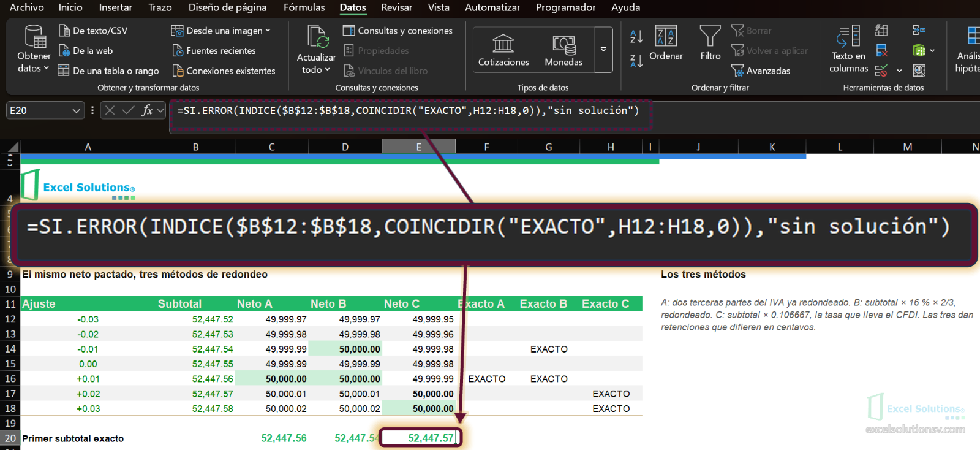Screen dimensions: 980x450
Task: Expand the Tipos de datos gallery
Action: (603, 49)
